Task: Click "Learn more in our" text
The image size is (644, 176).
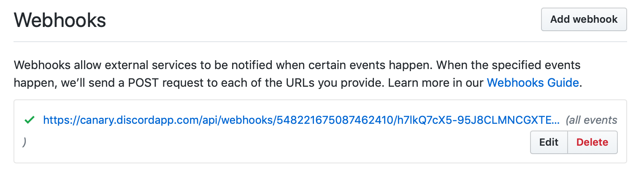Action: click(436, 83)
